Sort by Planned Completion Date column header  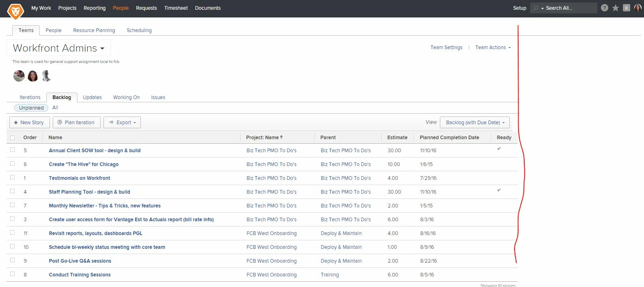(450, 138)
